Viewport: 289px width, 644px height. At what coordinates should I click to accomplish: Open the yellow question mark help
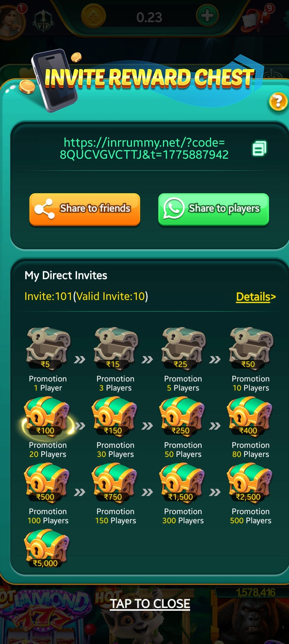[278, 102]
